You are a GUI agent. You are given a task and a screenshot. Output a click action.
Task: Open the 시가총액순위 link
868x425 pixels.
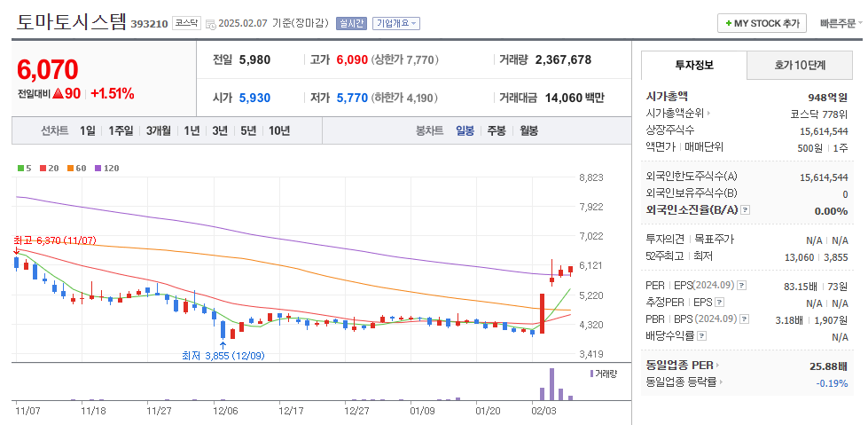tap(675, 114)
